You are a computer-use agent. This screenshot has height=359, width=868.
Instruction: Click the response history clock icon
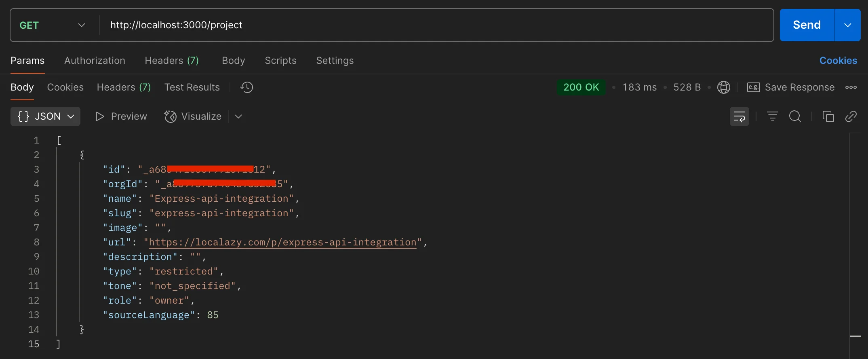[246, 87]
